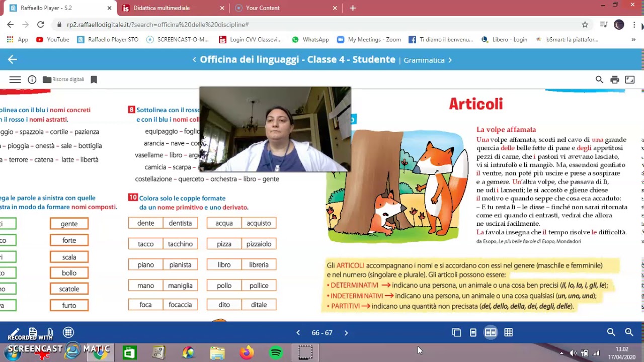
Task: Toggle fullscreen view icon
Action: click(630, 79)
